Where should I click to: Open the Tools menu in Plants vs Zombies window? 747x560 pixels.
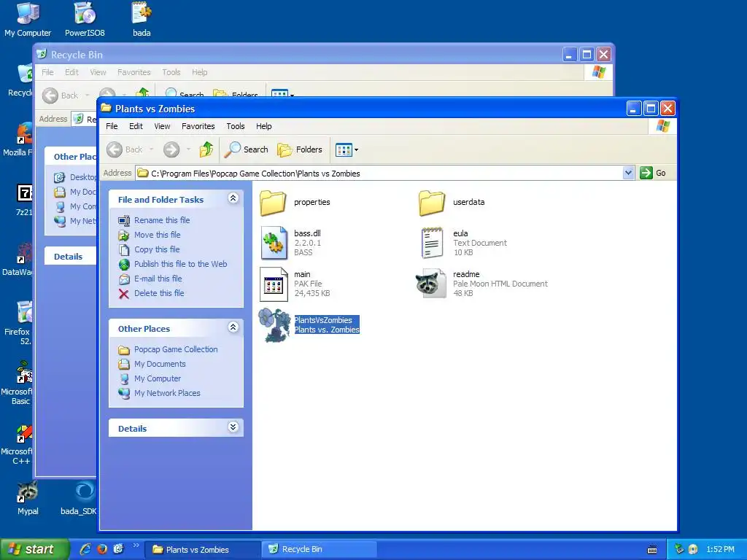(236, 126)
